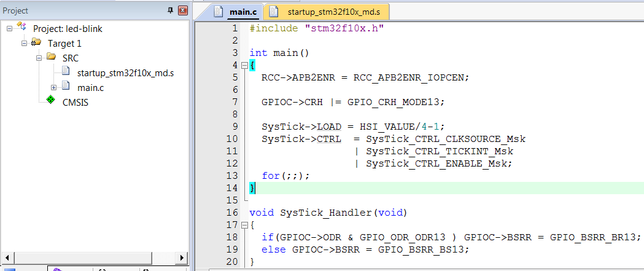Collapse the Target 1 tree node
This screenshot has height=271, width=644.
coord(25,43)
